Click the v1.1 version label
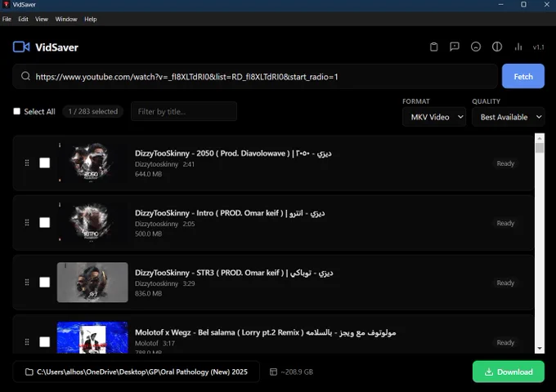This screenshot has width=556, height=392. [538, 47]
